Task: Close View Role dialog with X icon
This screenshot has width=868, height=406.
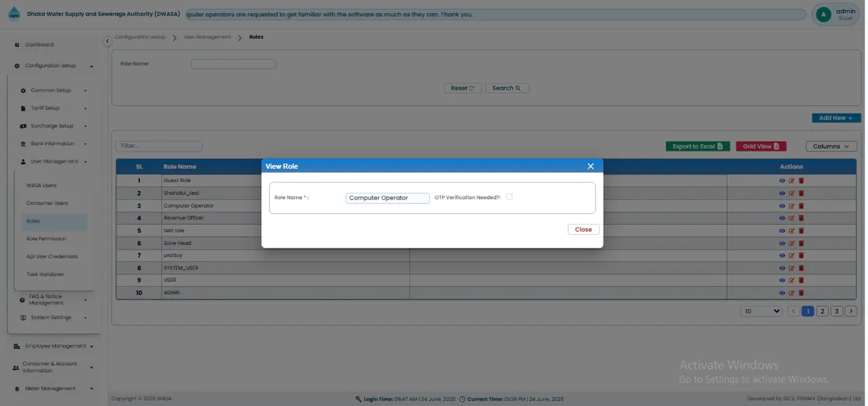Action: tap(591, 166)
